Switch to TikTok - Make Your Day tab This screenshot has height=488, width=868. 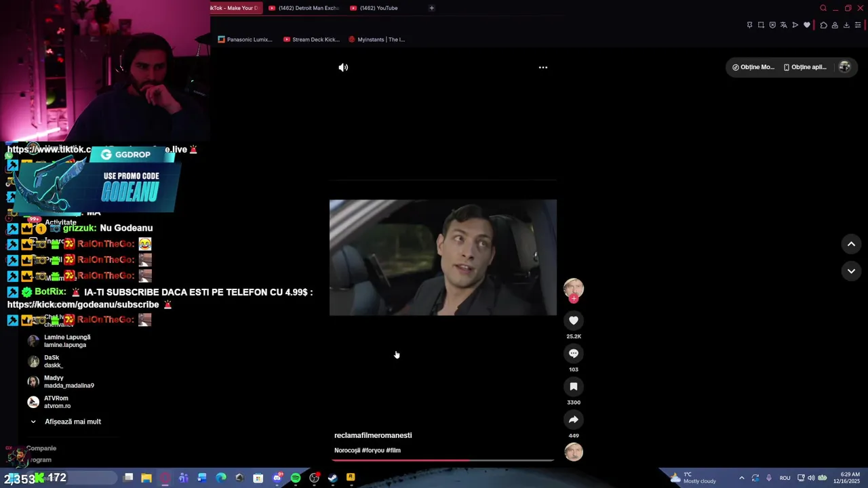pyautogui.click(x=234, y=8)
